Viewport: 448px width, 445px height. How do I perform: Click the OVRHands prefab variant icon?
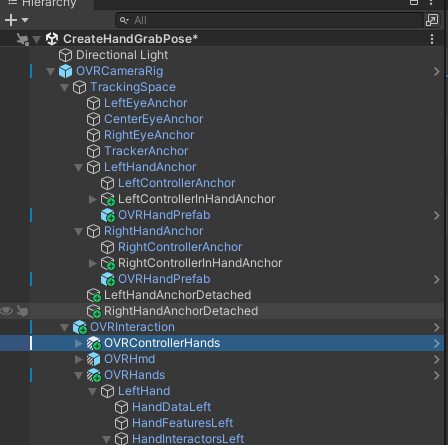click(x=94, y=375)
